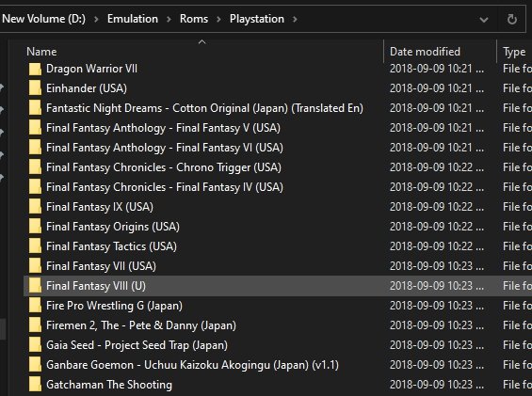532x396 pixels.
Task: Open the address bar history dropdown
Action: click(484, 20)
